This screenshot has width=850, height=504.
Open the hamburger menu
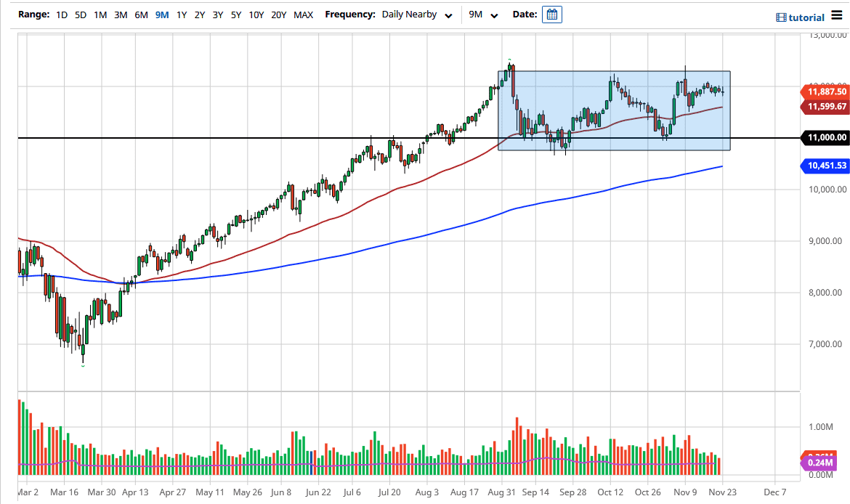click(x=835, y=16)
